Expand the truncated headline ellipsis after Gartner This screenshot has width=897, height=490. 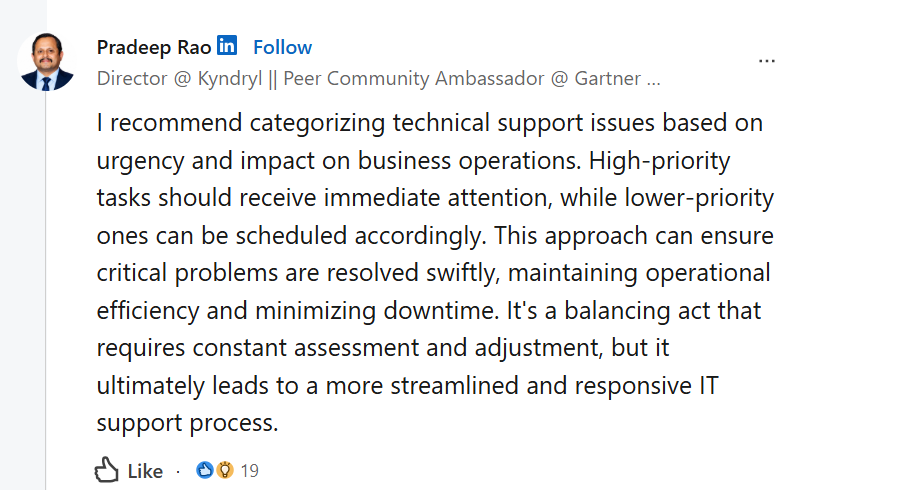(653, 79)
